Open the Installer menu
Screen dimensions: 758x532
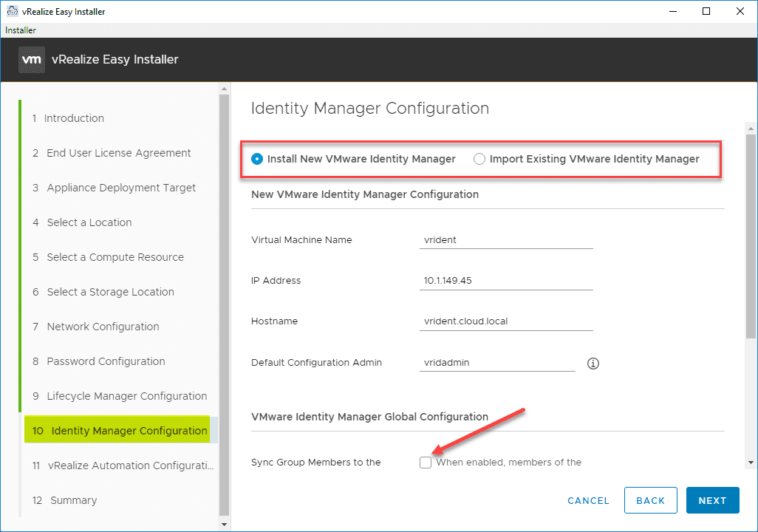click(x=21, y=30)
